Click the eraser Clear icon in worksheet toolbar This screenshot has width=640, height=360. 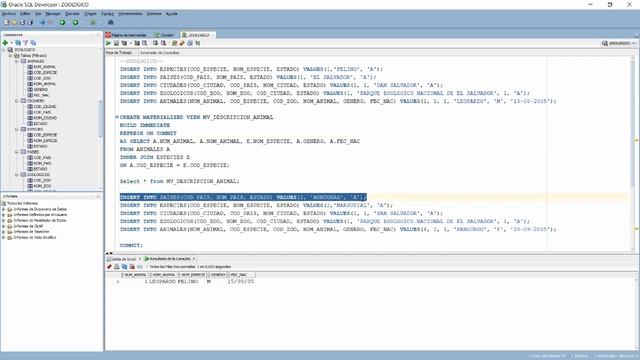182,43
